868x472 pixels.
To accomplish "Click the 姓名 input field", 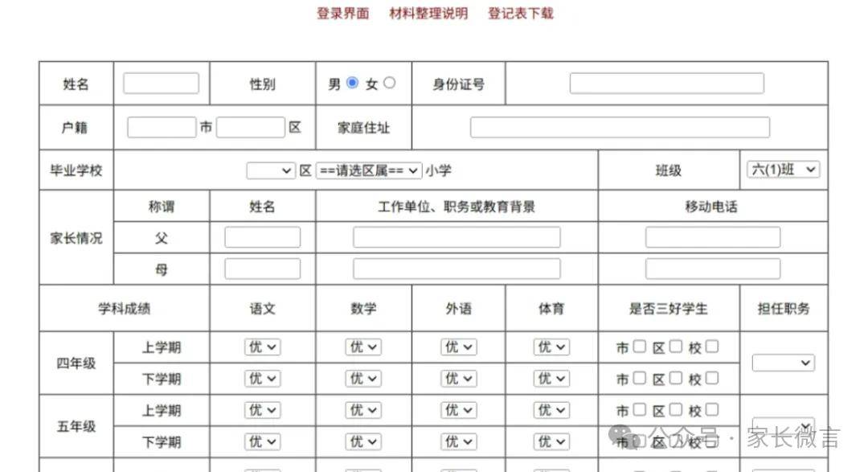I will click(161, 84).
